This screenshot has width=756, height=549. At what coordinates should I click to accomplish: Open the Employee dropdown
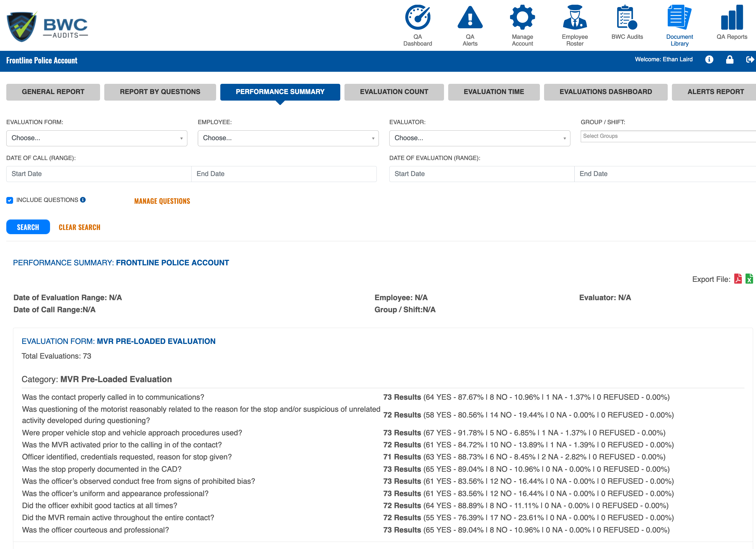[288, 138]
